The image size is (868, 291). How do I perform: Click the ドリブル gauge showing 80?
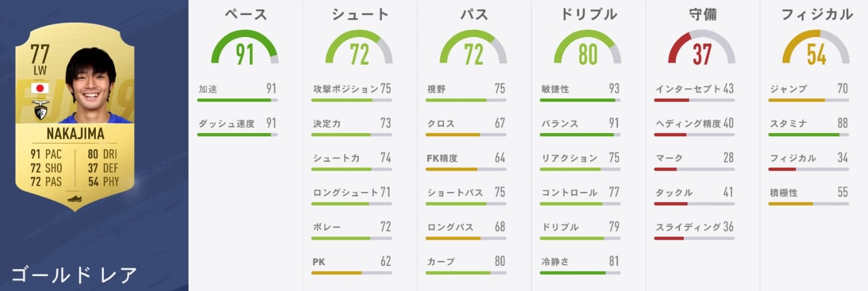point(587,51)
